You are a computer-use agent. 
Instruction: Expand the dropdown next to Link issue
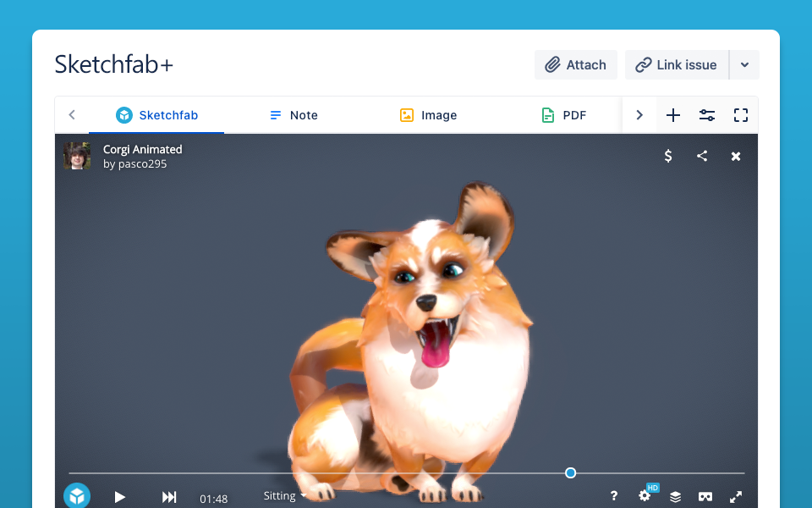pyautogui.click(x=744, y=65)
